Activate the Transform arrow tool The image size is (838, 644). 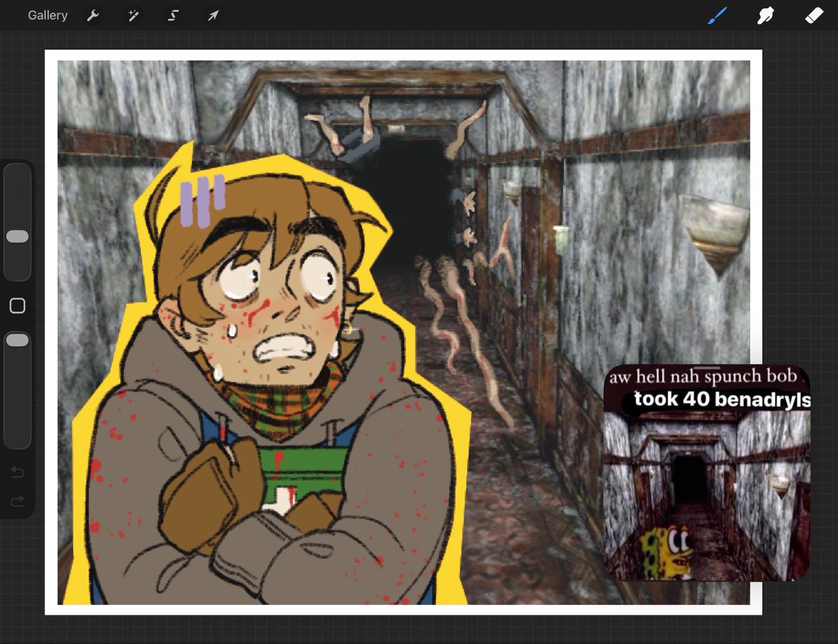[213, 15]
